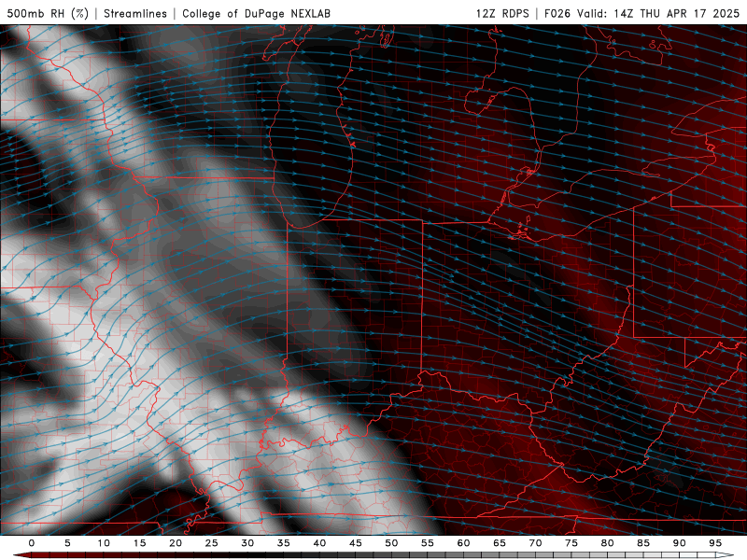747x560 pixels.
Task: Select the "95" legend value
Action: click(x=715, y=543)
